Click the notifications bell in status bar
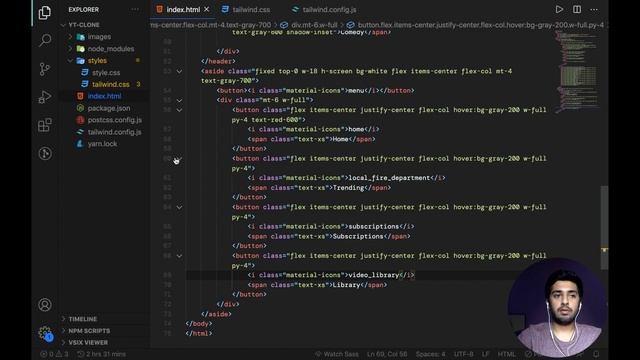640x360 pixels. tap(596, 354)
